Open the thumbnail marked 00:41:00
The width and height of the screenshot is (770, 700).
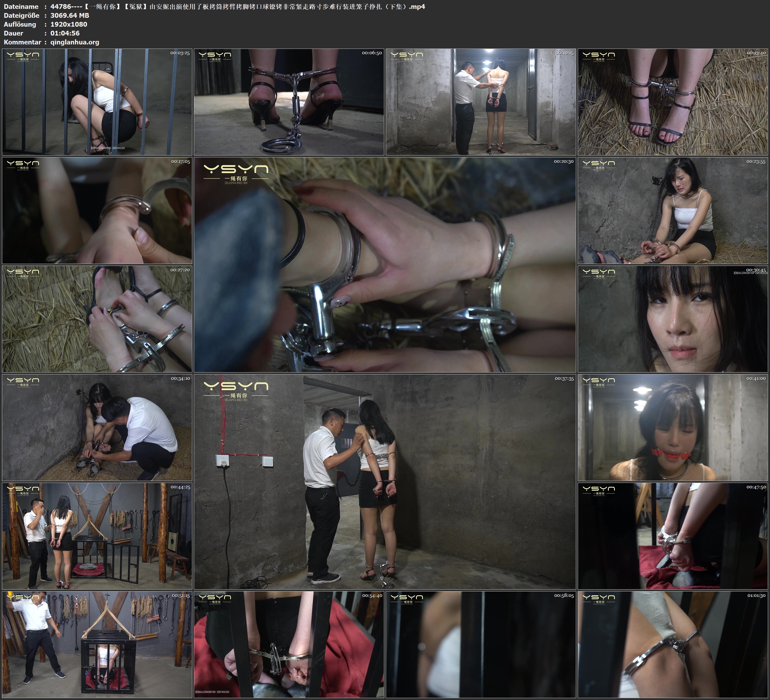(673, 427)
